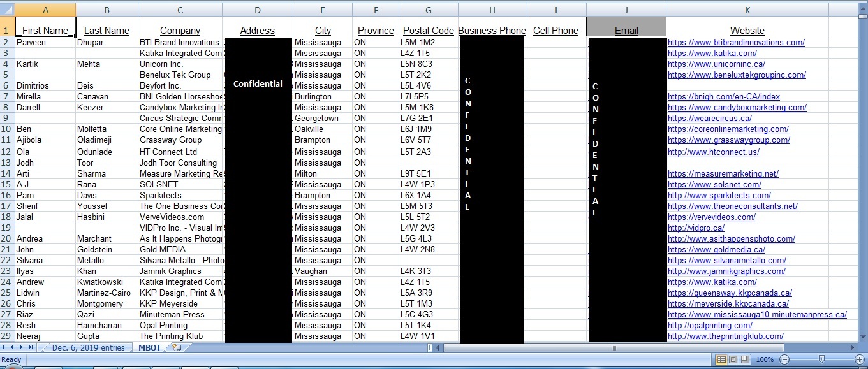Image resolution: width=868 pixels, height=369 pixels.
Task: Select cell containing Kwiatkowski
Action: pos(107,282)
